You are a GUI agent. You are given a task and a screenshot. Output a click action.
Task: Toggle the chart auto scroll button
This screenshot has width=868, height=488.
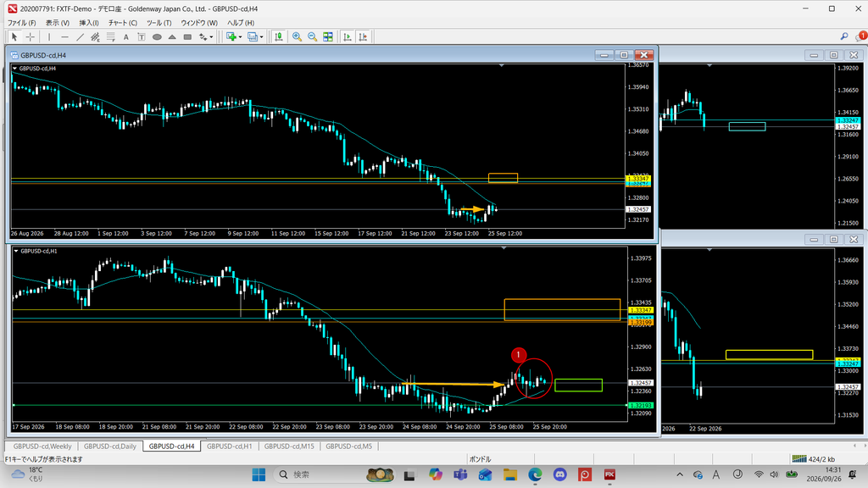pyautogui.click(x=348, y=37)
